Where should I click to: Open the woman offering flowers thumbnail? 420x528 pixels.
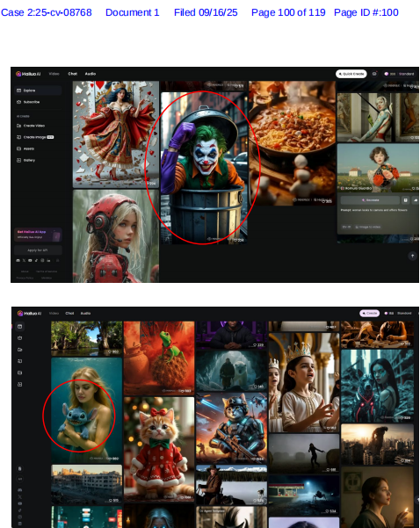point(378,168)
